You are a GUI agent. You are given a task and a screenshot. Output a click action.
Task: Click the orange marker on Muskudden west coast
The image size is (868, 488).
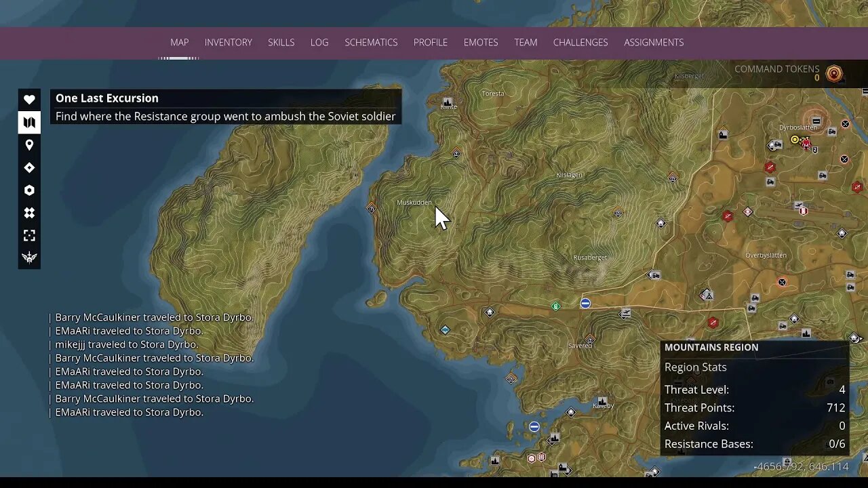coord(371,208)
